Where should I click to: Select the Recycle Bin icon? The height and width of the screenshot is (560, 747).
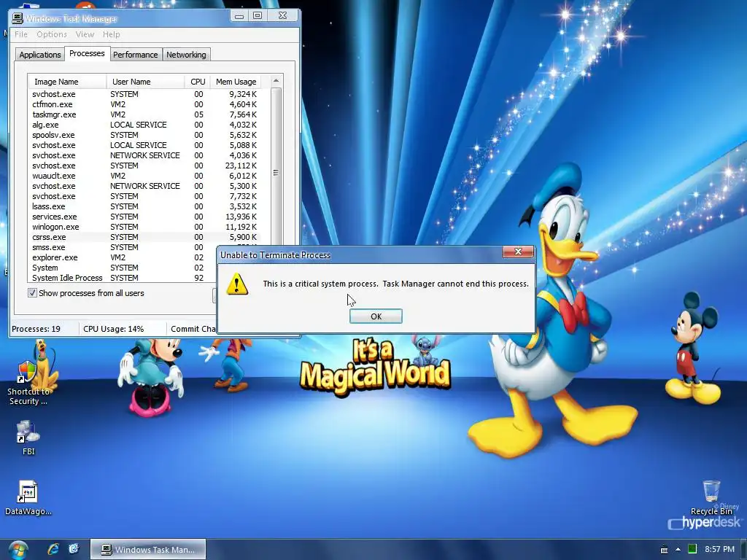click(x=711, y=498)
